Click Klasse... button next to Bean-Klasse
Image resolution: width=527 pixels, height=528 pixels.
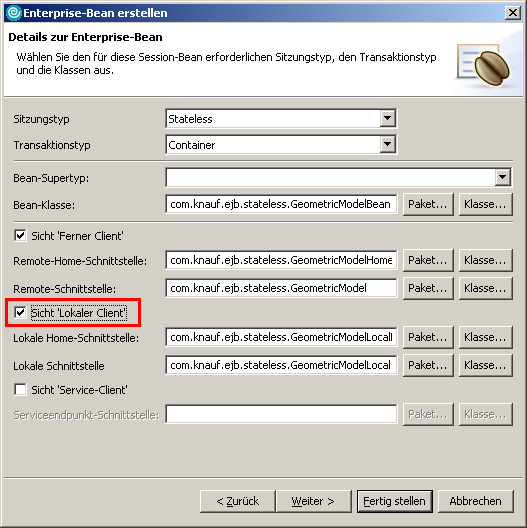click(486, 204)
